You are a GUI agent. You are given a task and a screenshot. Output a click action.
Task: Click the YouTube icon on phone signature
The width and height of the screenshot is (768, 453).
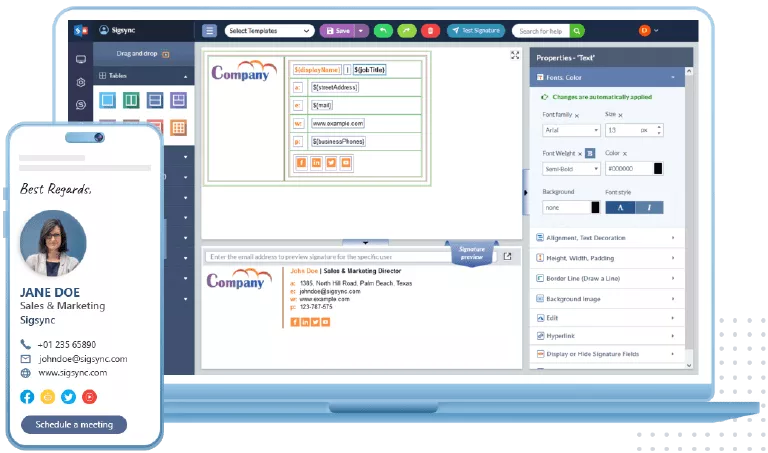(90, 397)
